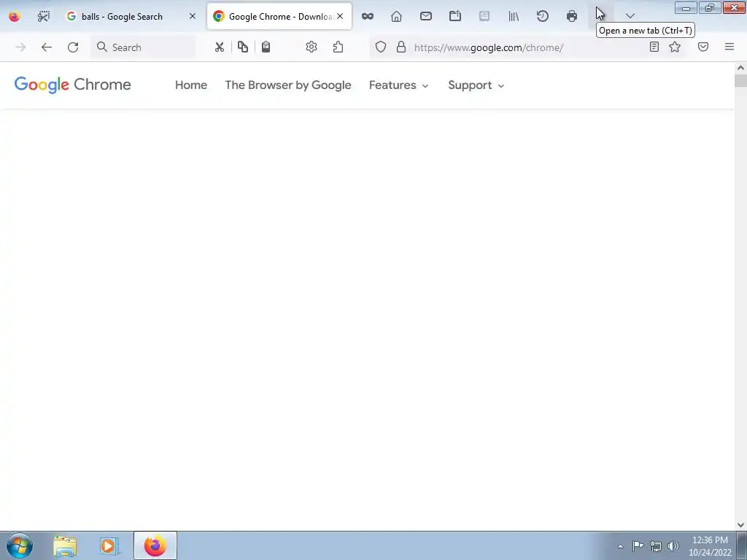Open Firefox View icon in tab bar
Viewport: 747px width, 560px height.
pos(15,16)
